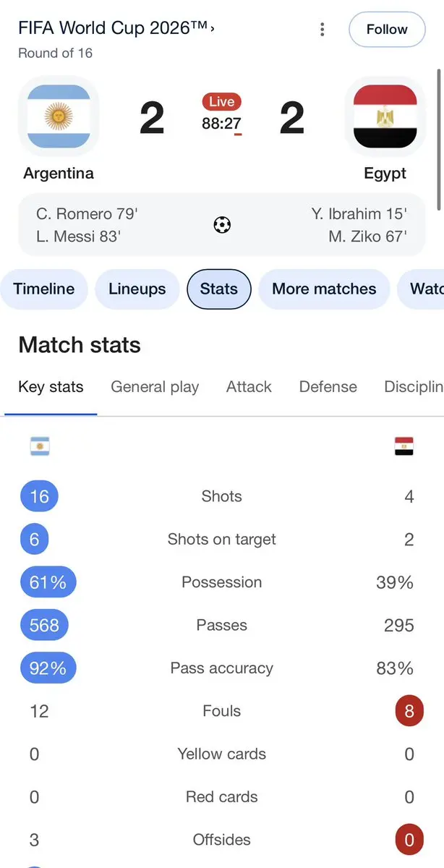Follow this World Cup match

click(x=387, y=30)
